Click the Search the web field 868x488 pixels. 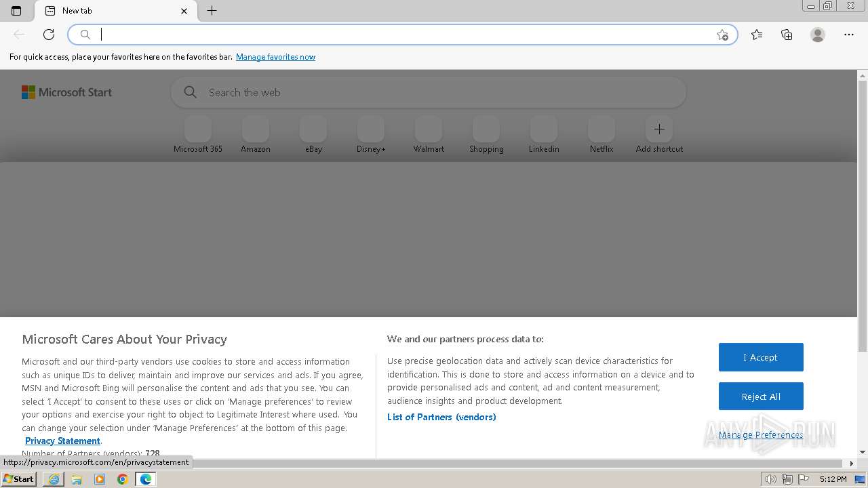[429, 92]
